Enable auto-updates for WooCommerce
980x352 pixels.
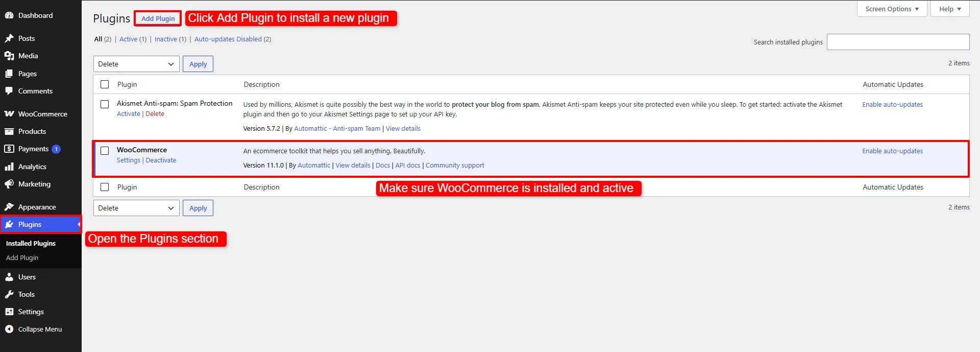click(x=892, y=151)
